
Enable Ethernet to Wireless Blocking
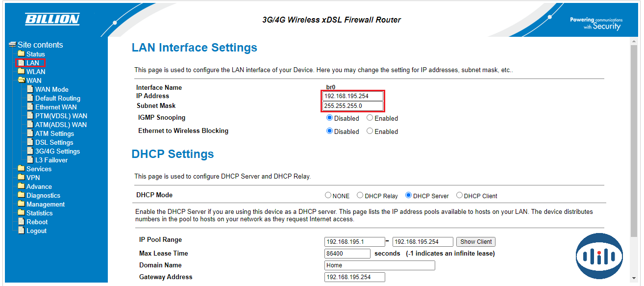point(370,131)
